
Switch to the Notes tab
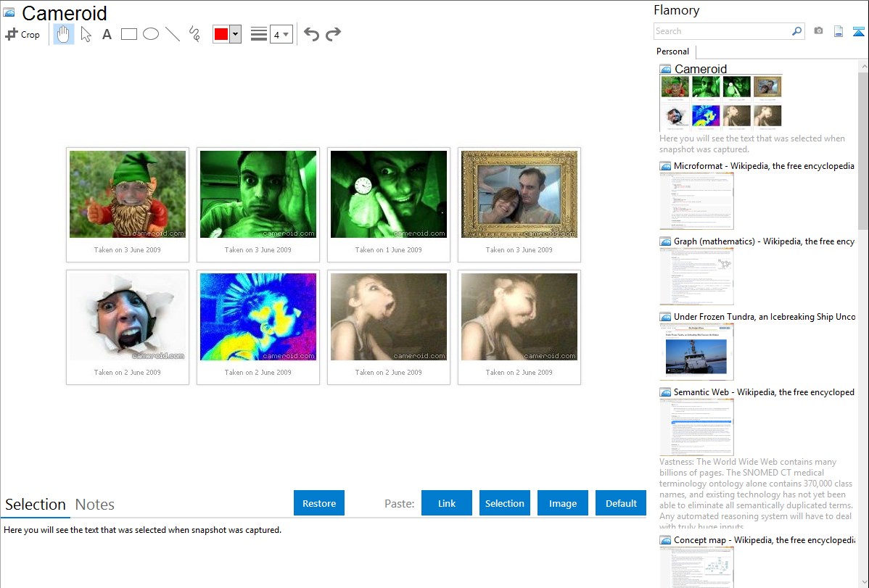(95, 505)
